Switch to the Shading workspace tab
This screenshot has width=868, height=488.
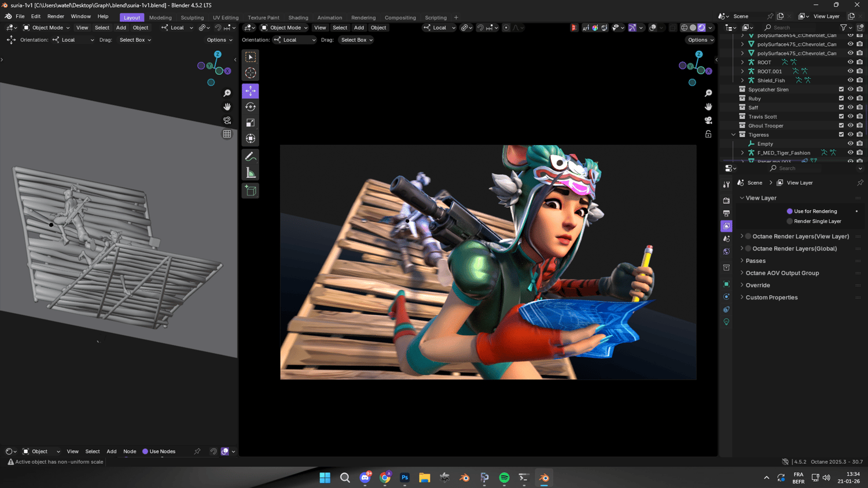[x=298, y=17]
